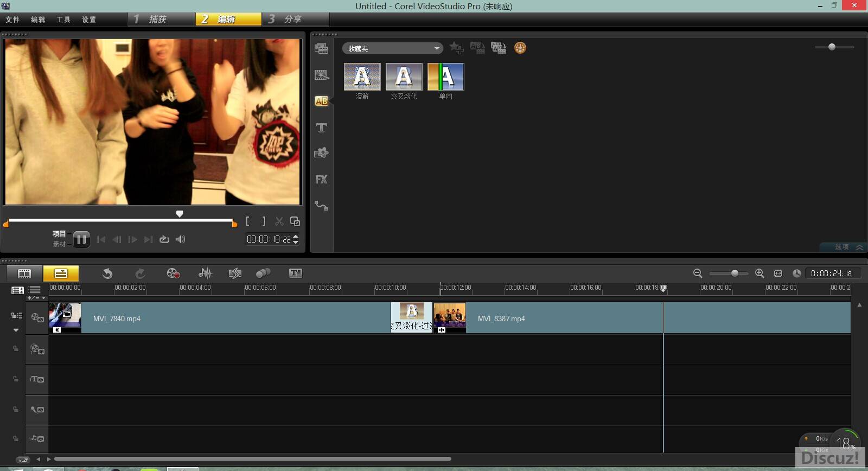
Task: Redo the last action
Action: [x=140, y=273]
